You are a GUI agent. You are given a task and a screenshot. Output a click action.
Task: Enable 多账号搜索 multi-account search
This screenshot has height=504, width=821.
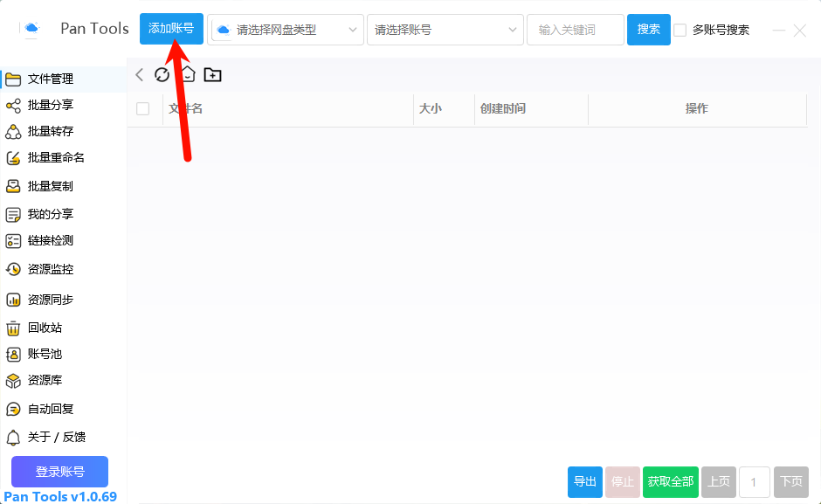679,30
